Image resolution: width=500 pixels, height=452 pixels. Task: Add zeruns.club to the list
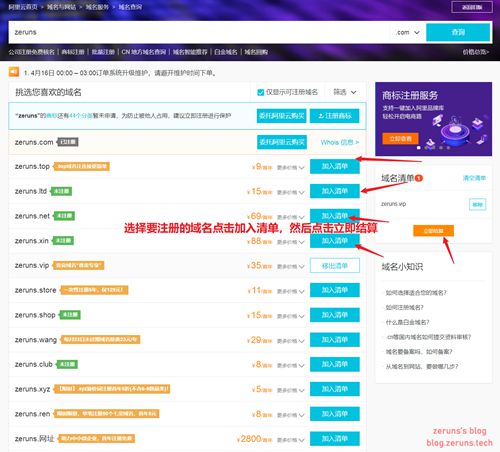pos(335,364)
